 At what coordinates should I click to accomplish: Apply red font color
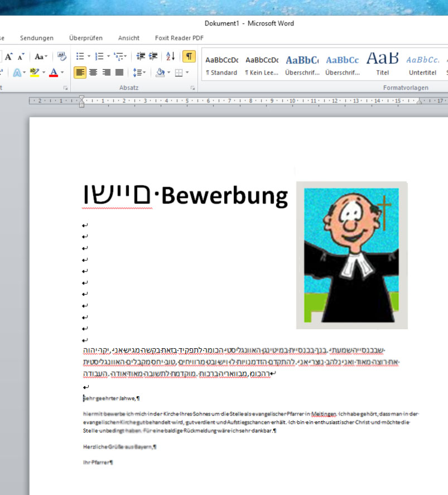pos(54,73)
